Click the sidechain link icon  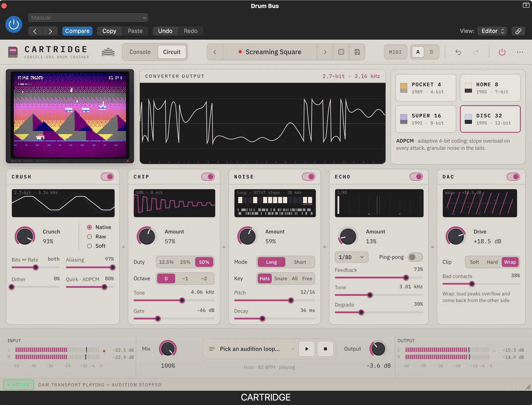518,31
